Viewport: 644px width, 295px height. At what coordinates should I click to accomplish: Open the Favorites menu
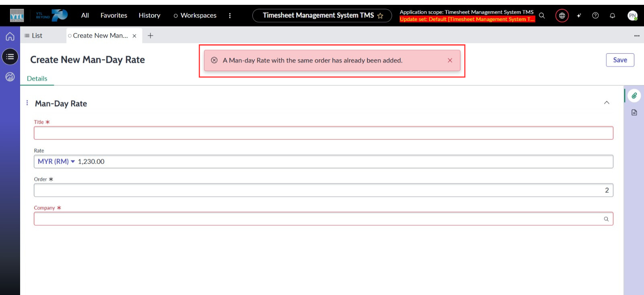click(x=114, y=15)
